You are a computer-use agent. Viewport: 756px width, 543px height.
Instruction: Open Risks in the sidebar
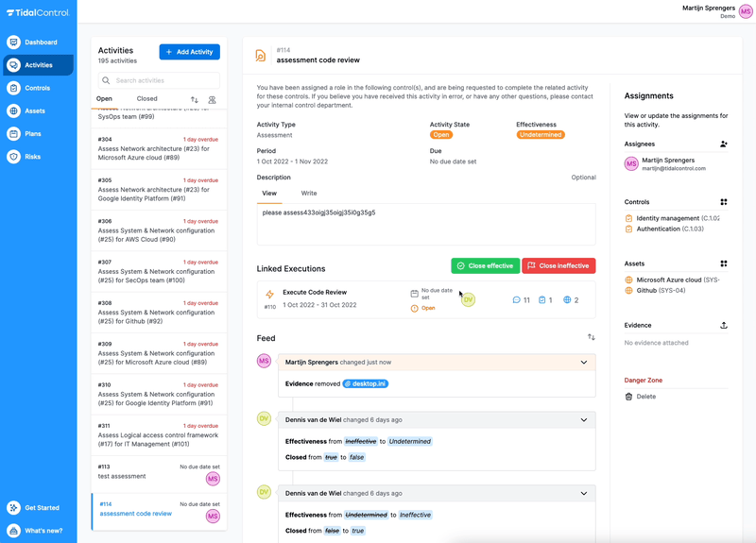pos(32,157)
